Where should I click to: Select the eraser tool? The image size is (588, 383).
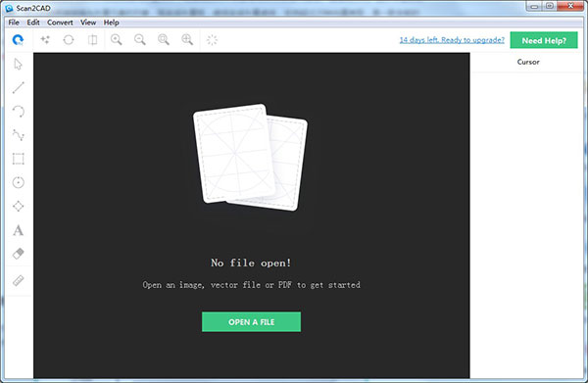pos(18,254)
